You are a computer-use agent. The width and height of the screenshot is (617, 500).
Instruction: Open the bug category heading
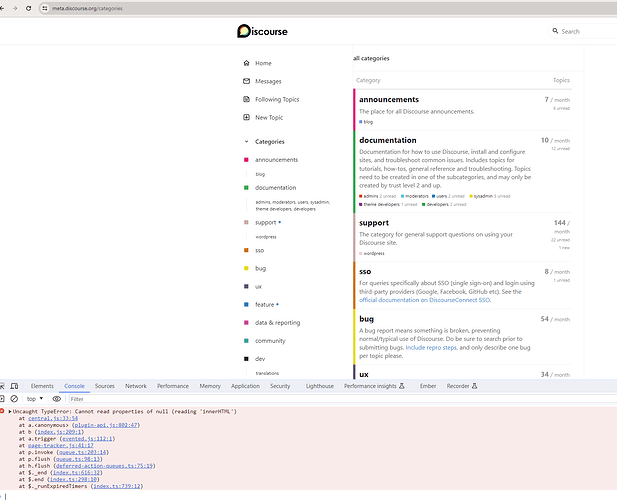tap(366, 319)
